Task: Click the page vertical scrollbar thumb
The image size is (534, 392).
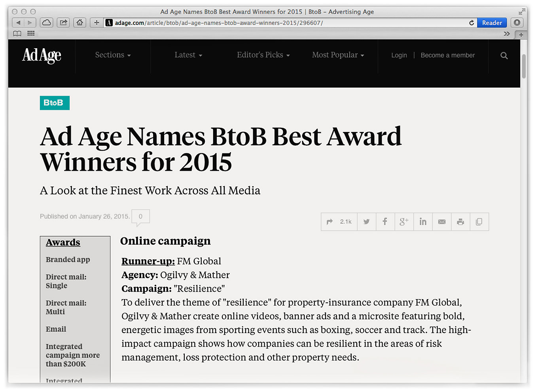Action: (x=524, y=66)
